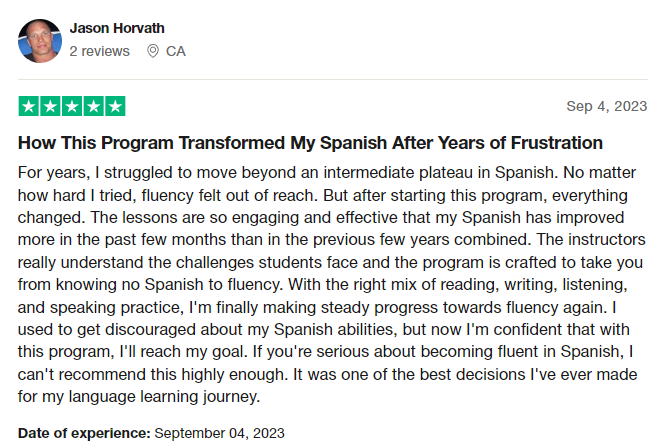Select the fifth green rating star
This screenshot has height=448, width=663.
tap(115, 106)
